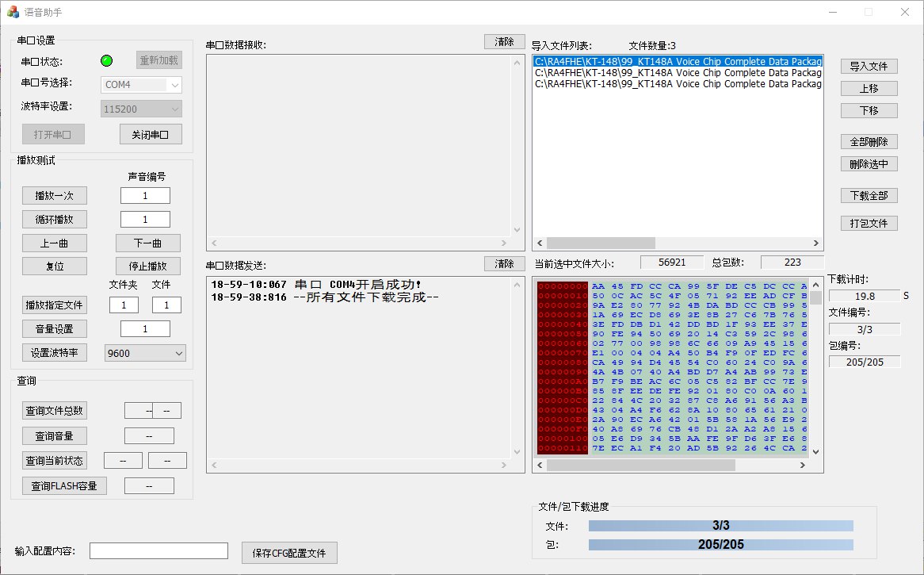Click the hex viewer scroll-up arrow
924x575 pixels.
coord(816,285)
